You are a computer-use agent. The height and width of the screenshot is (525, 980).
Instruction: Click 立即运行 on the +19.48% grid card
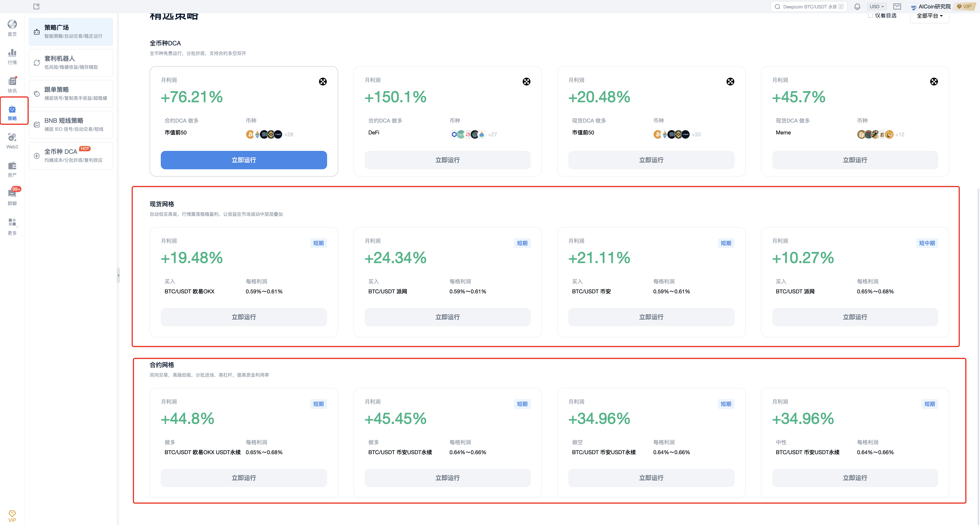click(x=243, y=317)
